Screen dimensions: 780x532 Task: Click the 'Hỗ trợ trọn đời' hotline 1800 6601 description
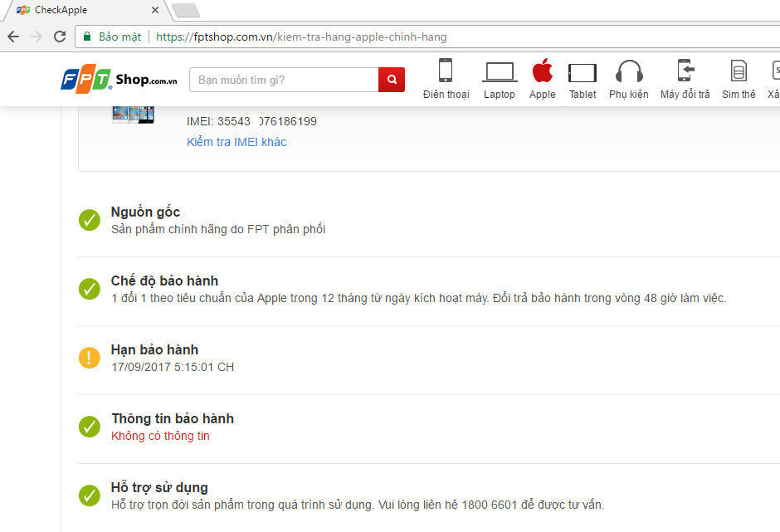tap(357, 505)
